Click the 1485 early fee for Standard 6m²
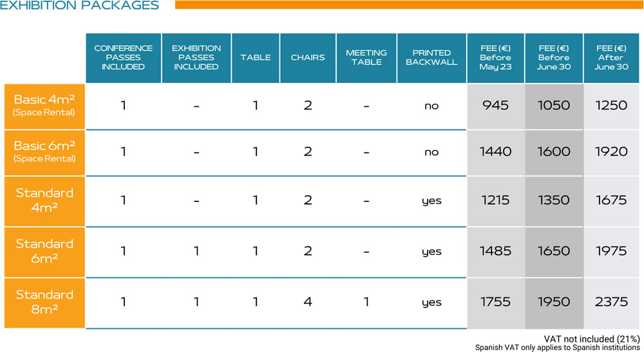Viewport: 644px width, 352px height. pyautogui.click(x=495, y=251)
